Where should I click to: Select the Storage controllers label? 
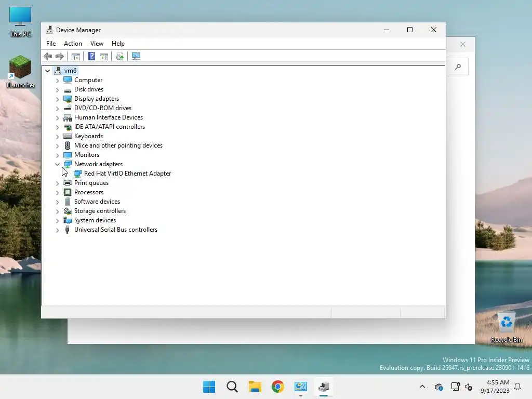pyautogui.click(x=100, y=211)
